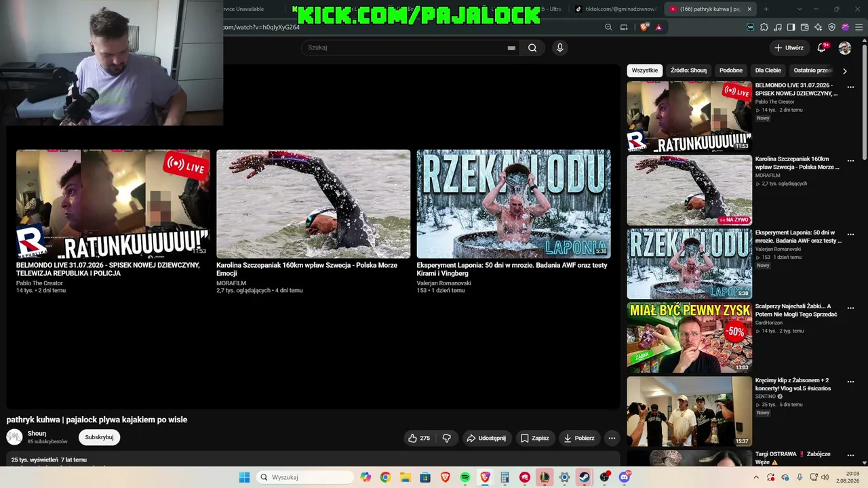868x488 pixels.
Task: Open more actions menu under the video
Action: click(612, 438)
